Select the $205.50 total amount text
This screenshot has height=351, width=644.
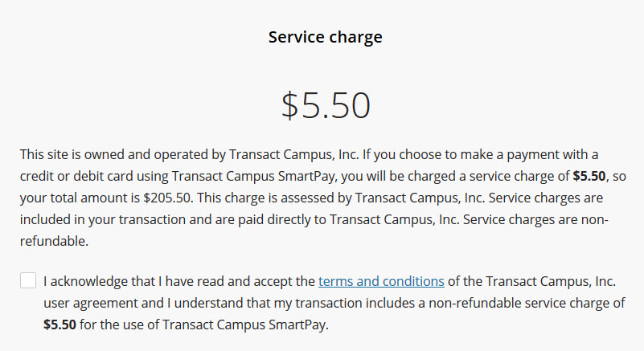point(167,198)
